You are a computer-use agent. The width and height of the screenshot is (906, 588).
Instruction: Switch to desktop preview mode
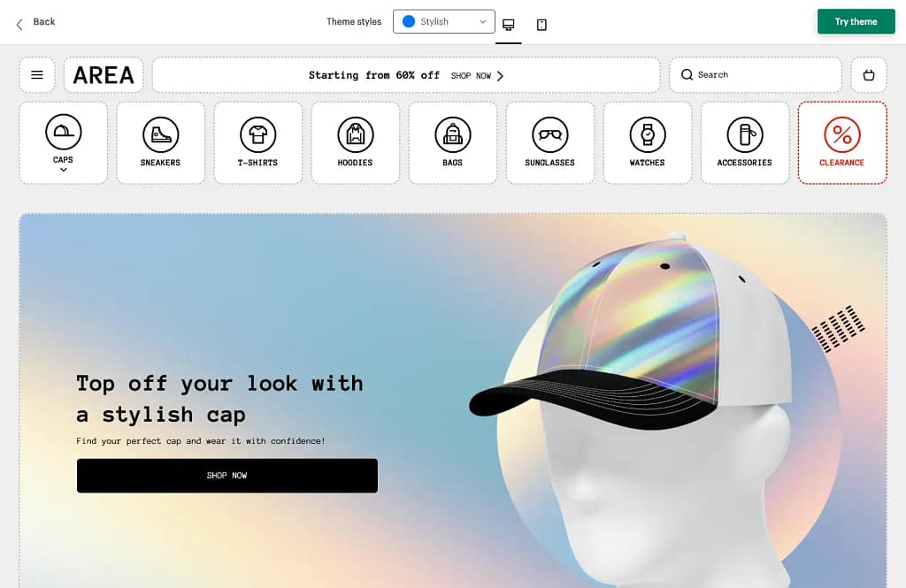509,24
